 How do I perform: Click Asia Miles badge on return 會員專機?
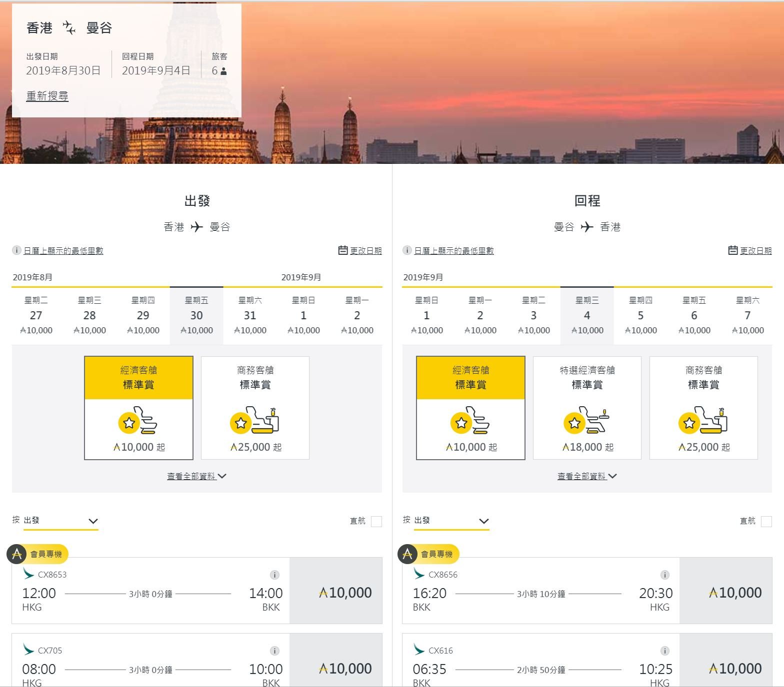[407, 554]
